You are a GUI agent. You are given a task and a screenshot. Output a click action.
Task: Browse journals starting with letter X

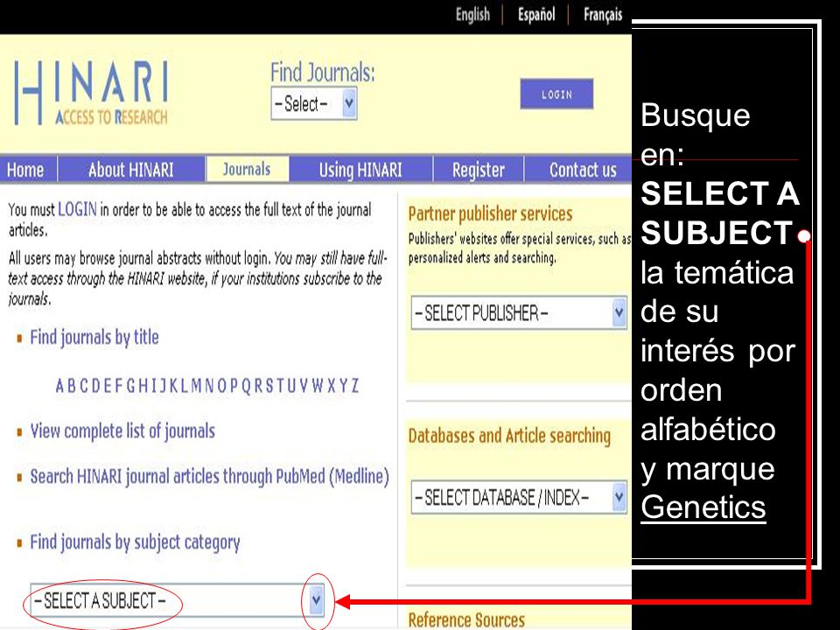click(x=332, y=386)
